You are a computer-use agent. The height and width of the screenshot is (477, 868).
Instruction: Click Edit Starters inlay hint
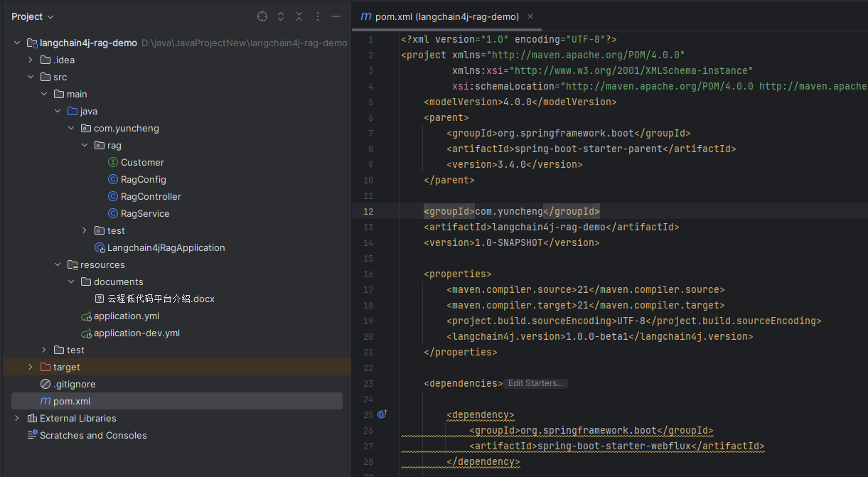coord(536,383)
